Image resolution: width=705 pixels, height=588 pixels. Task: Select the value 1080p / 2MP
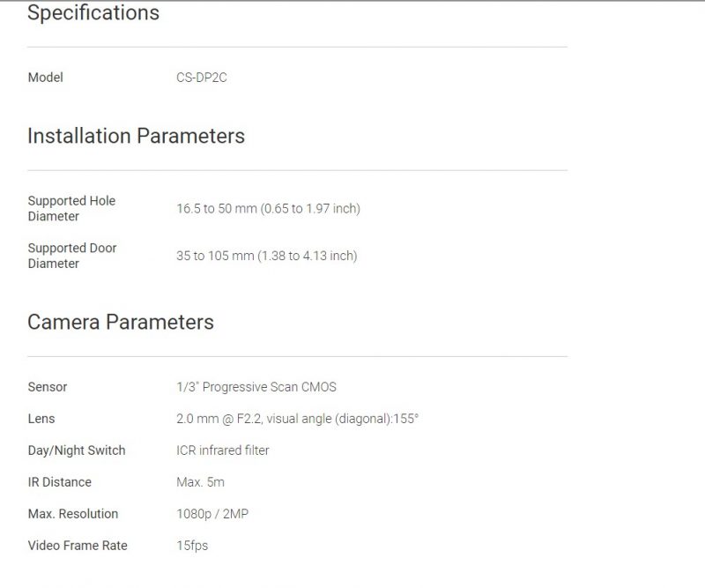pyautogui.click(x=212, y=514)
